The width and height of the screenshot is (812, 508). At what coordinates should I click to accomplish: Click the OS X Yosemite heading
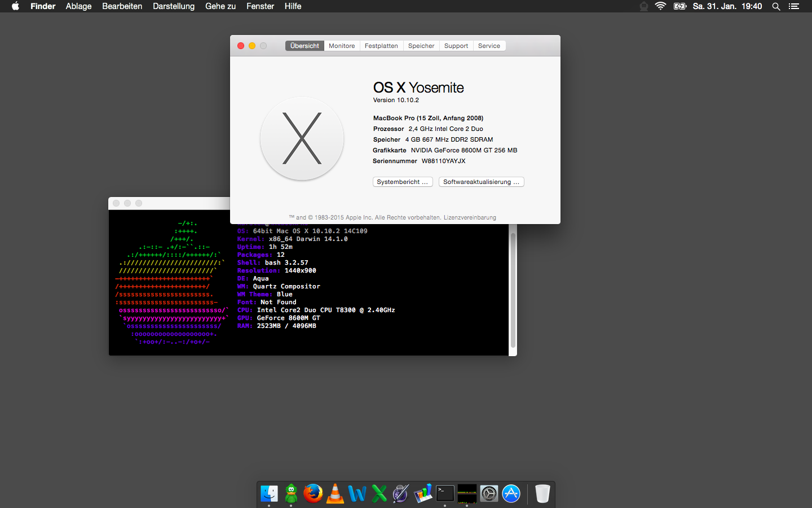click(x=418, y=87)
